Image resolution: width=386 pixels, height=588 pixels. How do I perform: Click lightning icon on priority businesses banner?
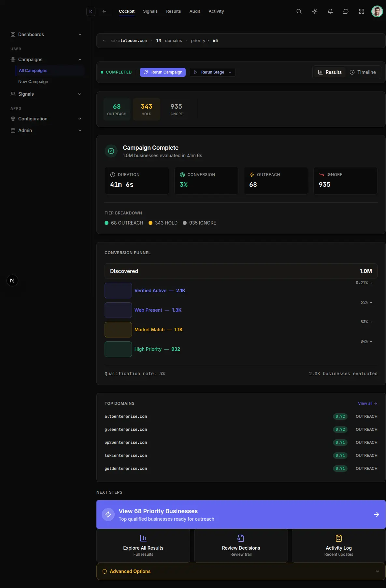tap(108, 514)
